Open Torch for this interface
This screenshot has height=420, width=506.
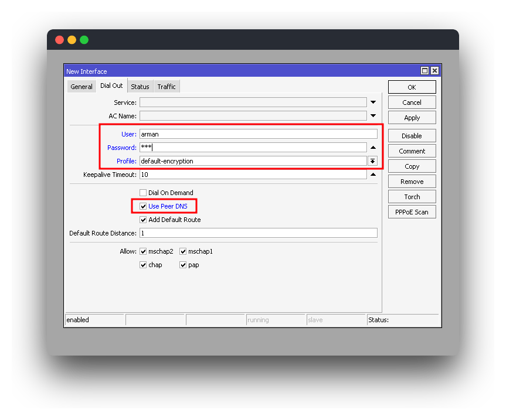pos(412,196)
